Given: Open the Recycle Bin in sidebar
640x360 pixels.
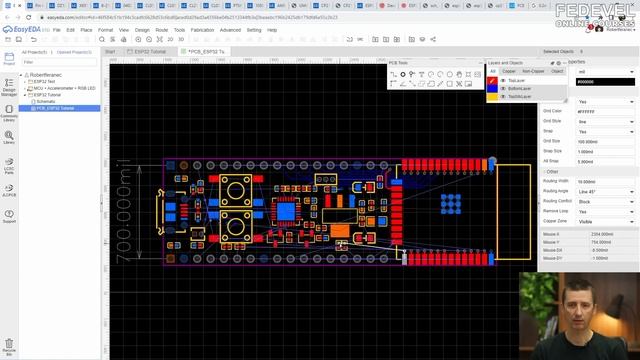Looking at the screenshot, I should (x=9, y=347).
